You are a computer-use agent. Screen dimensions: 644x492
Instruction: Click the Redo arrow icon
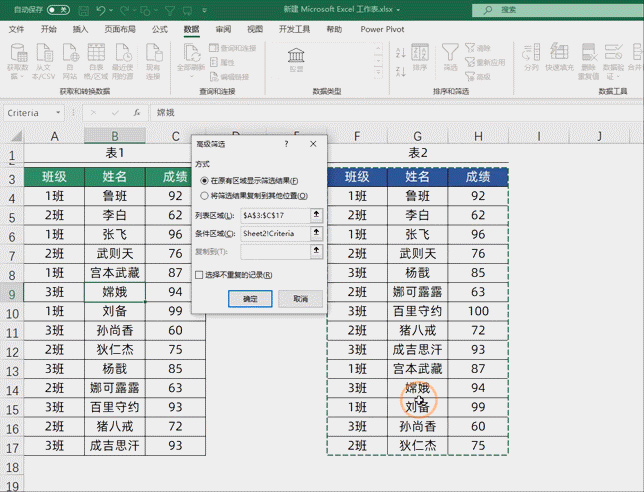click(124, 10)
